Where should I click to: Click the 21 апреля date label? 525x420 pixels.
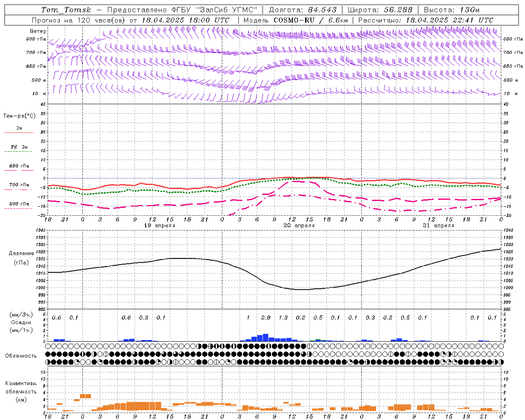438,226
